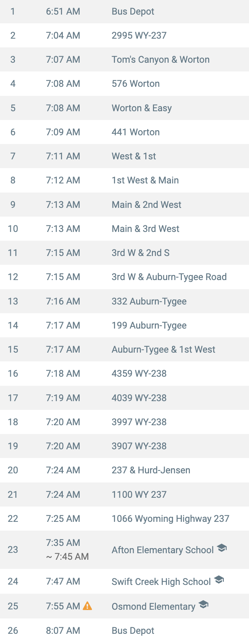
Task: Click Auburn-Tygee & 1st West stop
Action: point(124,349)
